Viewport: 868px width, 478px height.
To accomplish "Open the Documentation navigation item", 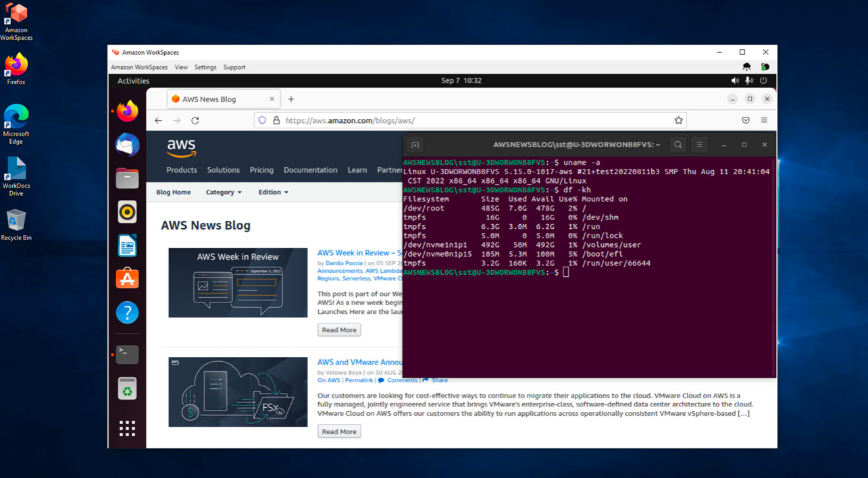I will 311,170.
